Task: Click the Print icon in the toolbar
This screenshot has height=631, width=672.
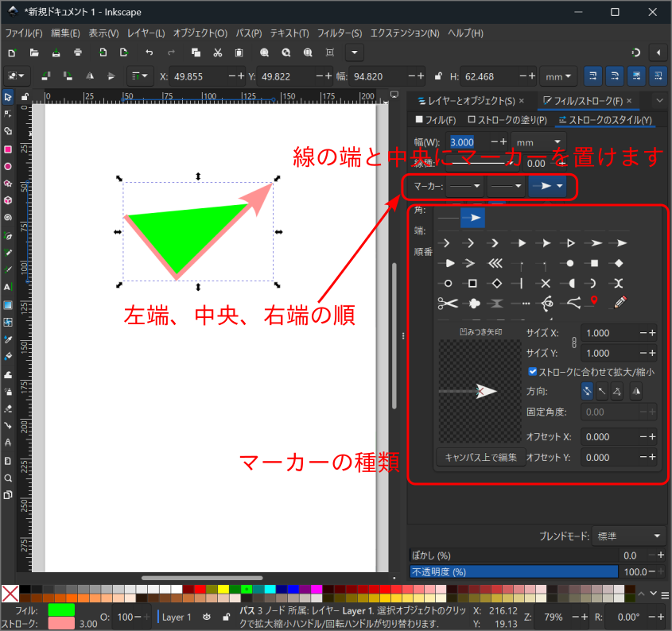Action: (78, 52)
